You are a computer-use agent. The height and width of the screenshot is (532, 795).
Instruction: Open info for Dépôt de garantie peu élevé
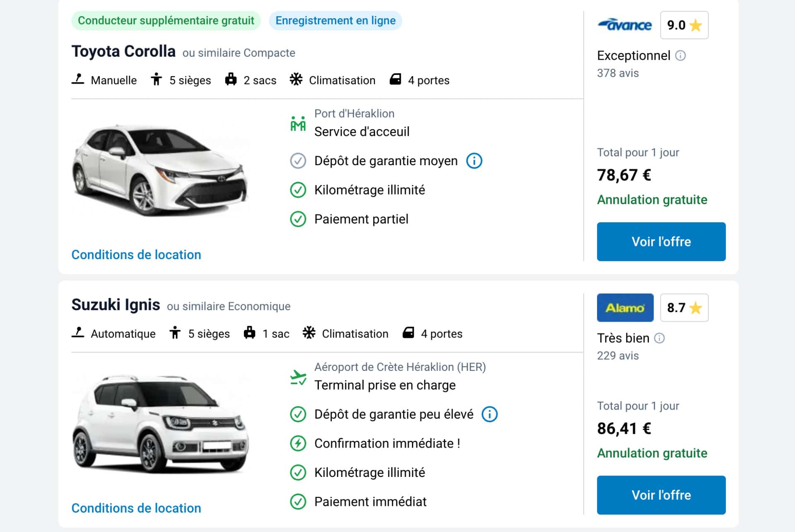coord(489,414)
